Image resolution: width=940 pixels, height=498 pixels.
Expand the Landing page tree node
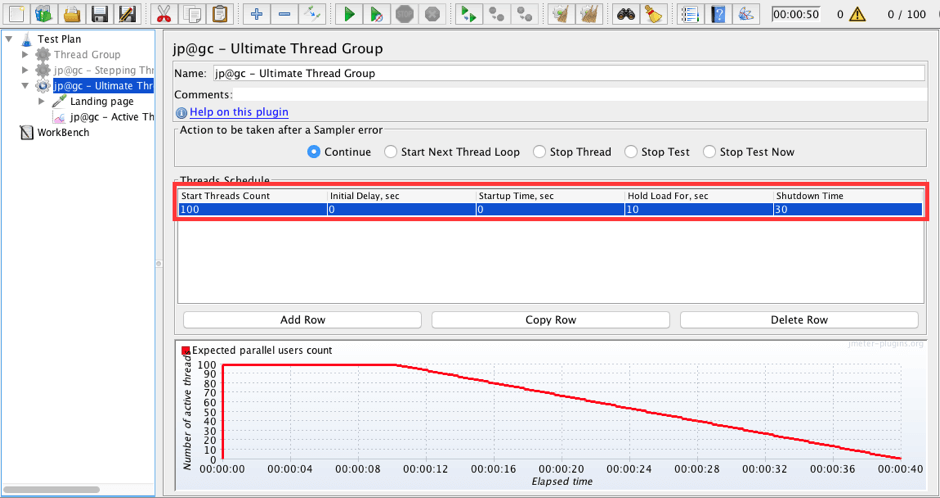pyautogui.click(x=42, y=101)
